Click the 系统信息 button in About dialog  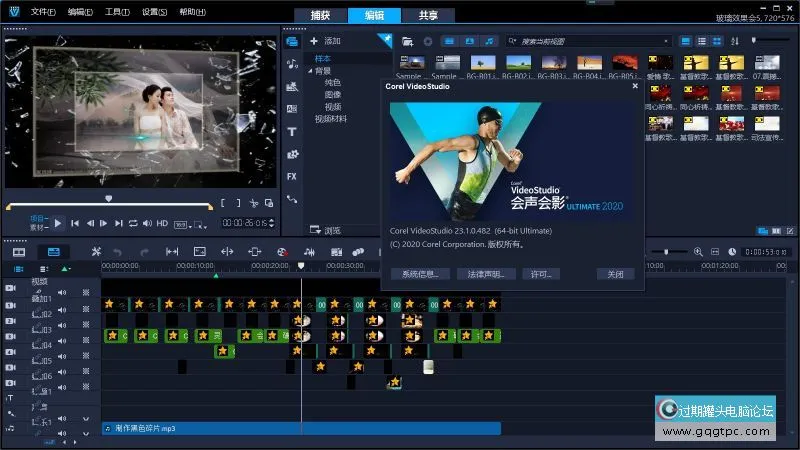420,273
